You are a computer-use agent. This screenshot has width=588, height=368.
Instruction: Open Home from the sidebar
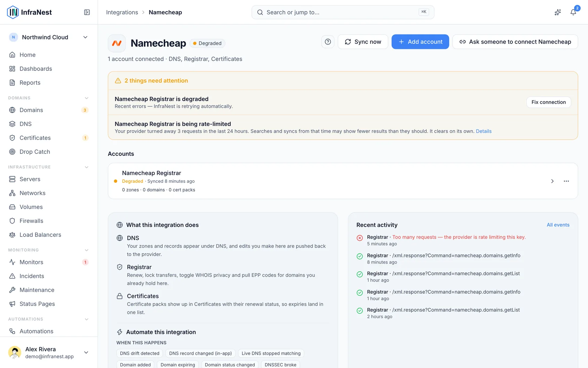[x=49, y=55]
